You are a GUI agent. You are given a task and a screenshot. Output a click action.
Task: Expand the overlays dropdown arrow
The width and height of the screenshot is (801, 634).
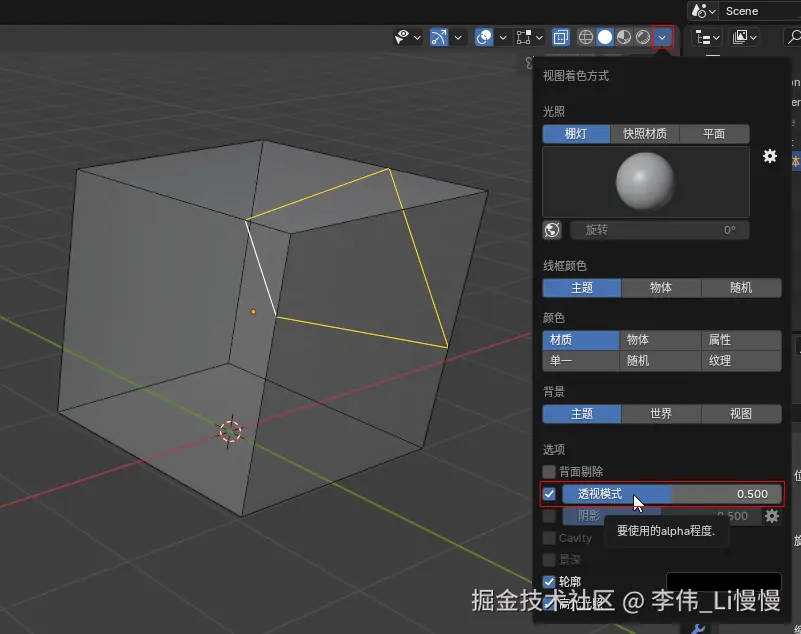503,37
